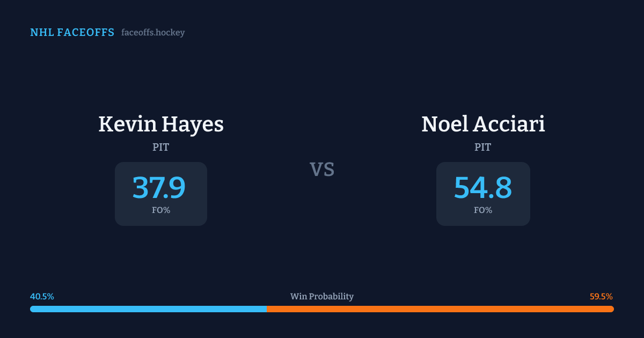The image size is (644, 338).
Task: Click the orange segment of probability bar
Action: click(440, 309)
